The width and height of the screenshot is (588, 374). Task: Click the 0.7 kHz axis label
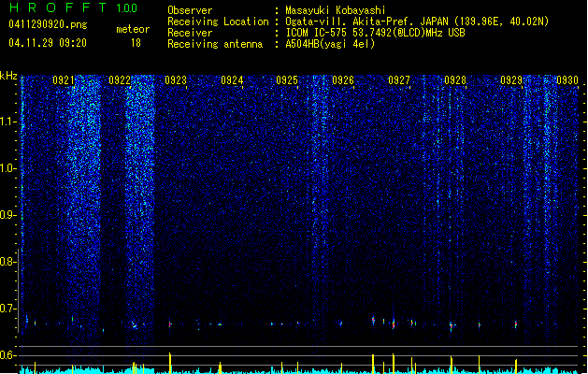pyautogui.click(x=7, y=309)
